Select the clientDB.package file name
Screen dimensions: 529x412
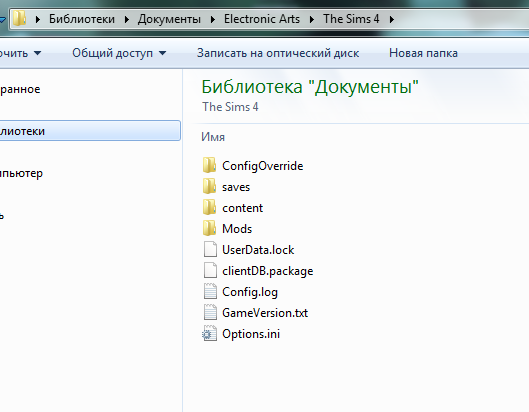point(268,271)
